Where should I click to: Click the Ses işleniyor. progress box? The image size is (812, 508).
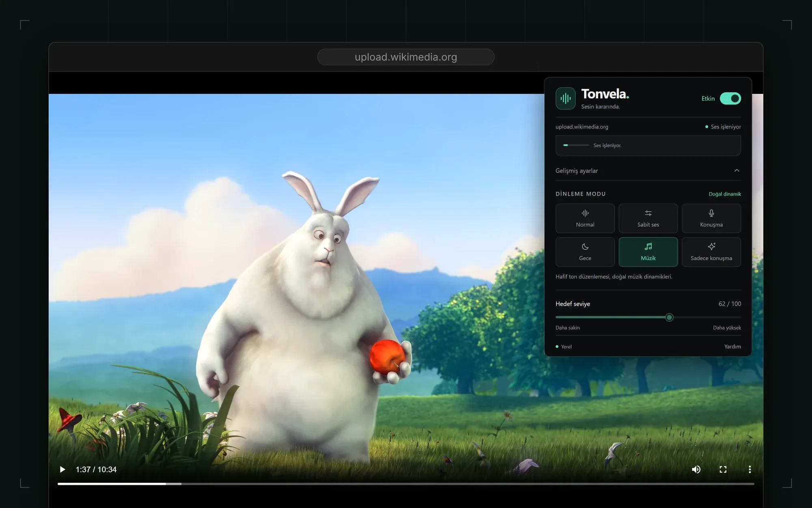648,145
